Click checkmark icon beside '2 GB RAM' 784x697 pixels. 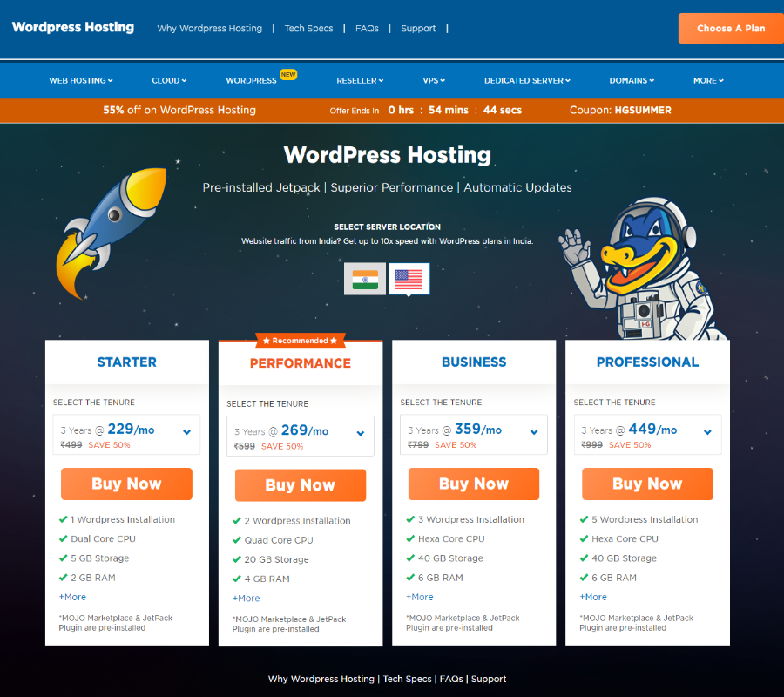coord(63,578)
